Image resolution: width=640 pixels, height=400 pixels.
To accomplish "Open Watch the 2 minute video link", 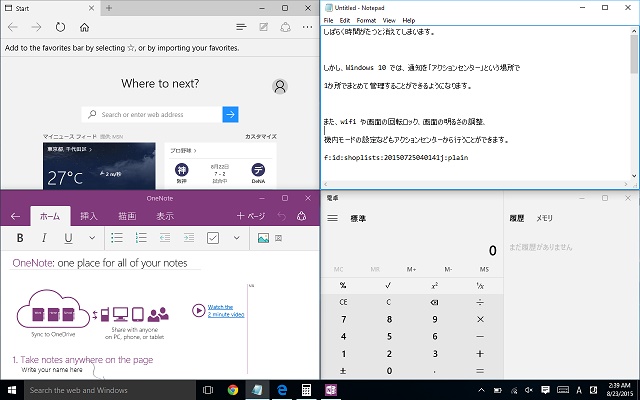I will 226,311.
